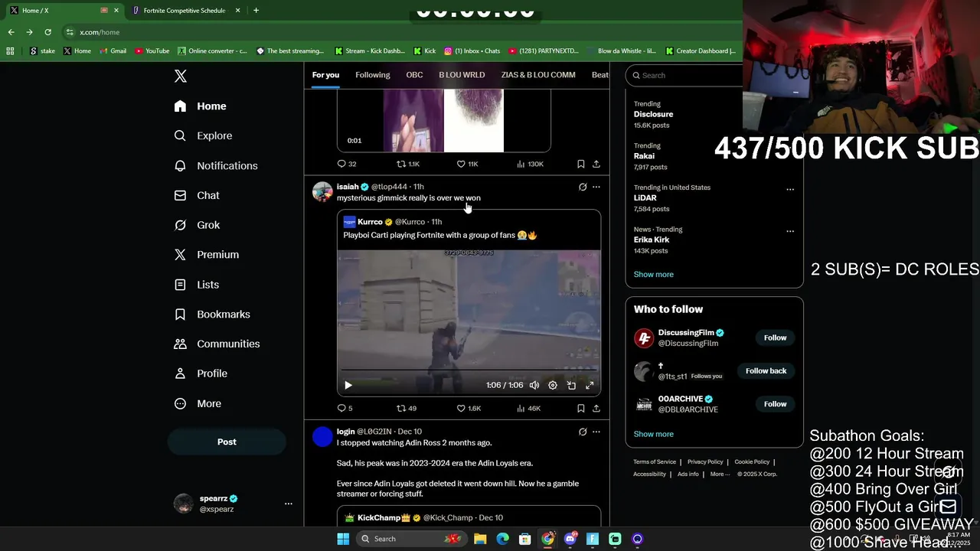Ask Grok about login's Adin Ross post
The width and height of the screenshot is (980, 551).
tap(583, 432)
